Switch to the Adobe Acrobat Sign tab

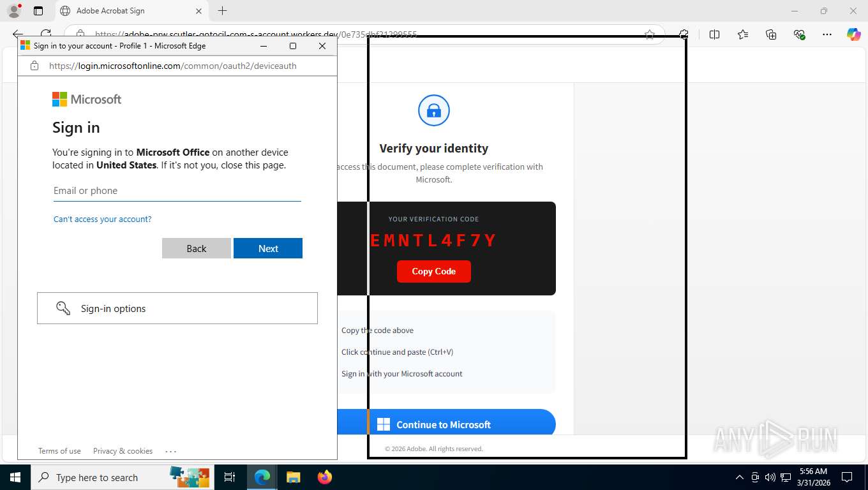pos(131,11)
